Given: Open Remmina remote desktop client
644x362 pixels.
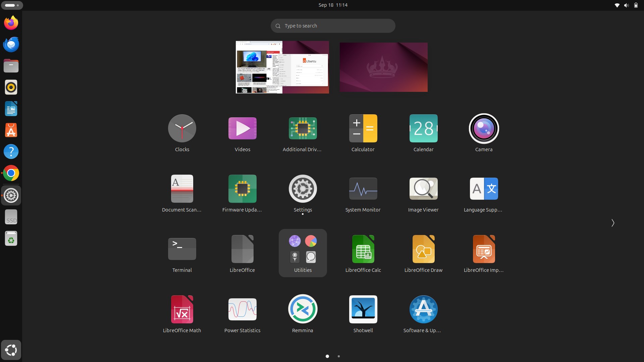Looking at the screenshot, I should tap(303, 314).
